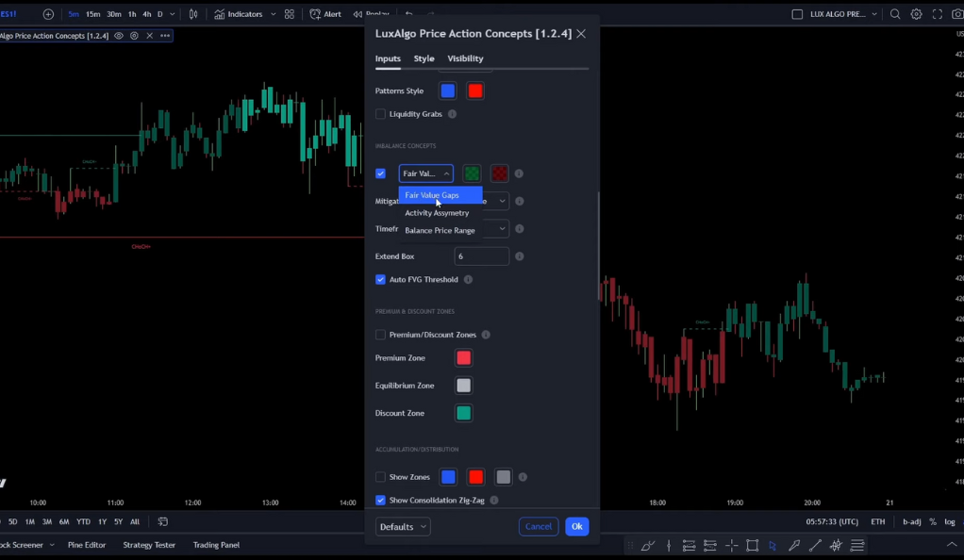Expand the timeframe interval chevron
Viewport: 964px width, 560px height.
coord(172,14)
